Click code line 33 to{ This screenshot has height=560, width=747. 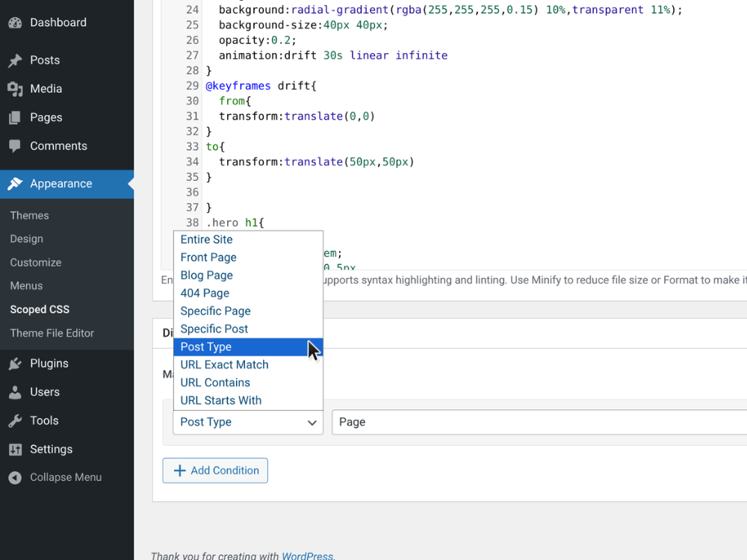coord(215,146)
